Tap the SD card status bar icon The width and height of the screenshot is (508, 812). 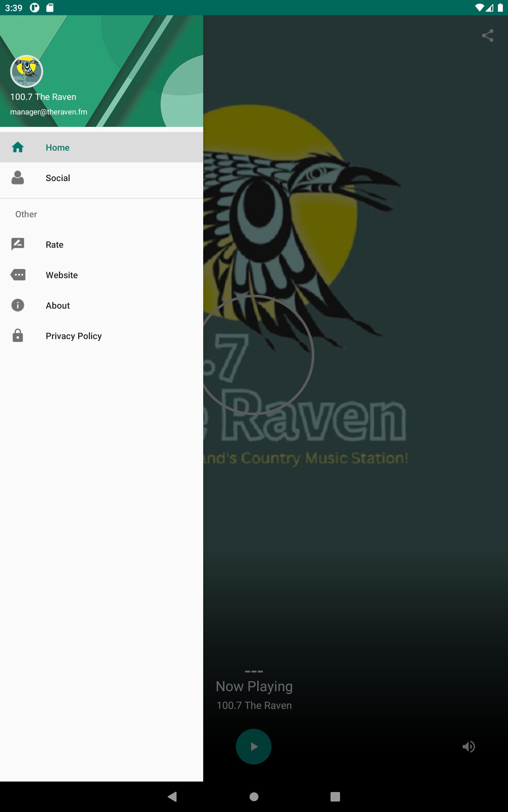50,7
